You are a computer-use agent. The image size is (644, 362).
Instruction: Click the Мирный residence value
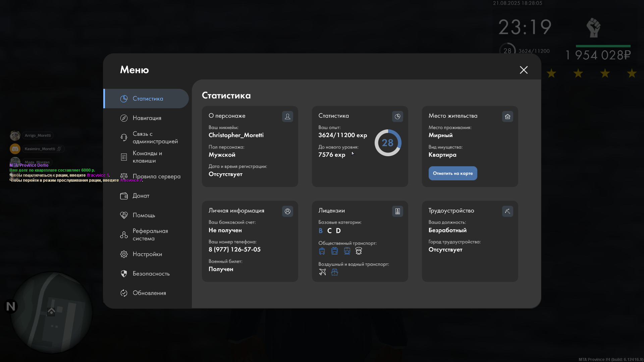[x=440, y=135]
